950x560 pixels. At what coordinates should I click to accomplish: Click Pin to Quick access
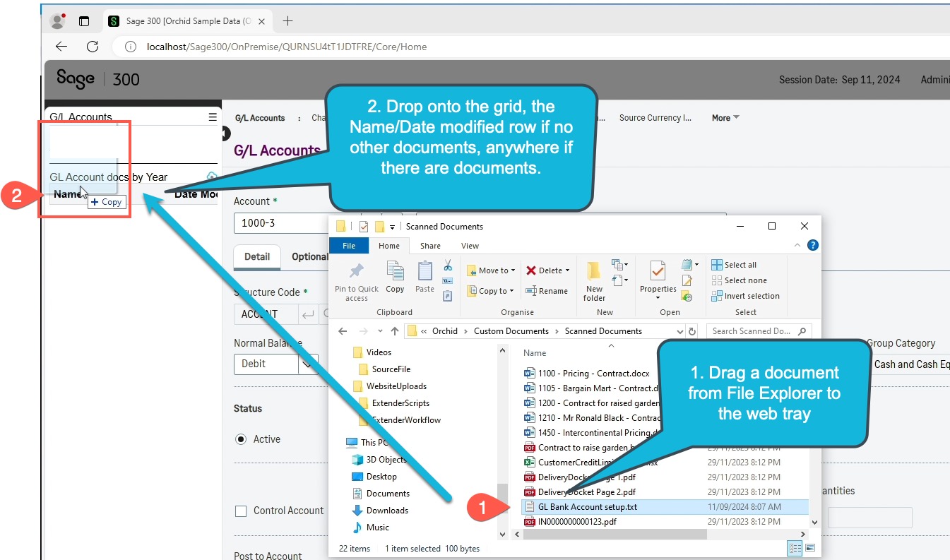357,282
